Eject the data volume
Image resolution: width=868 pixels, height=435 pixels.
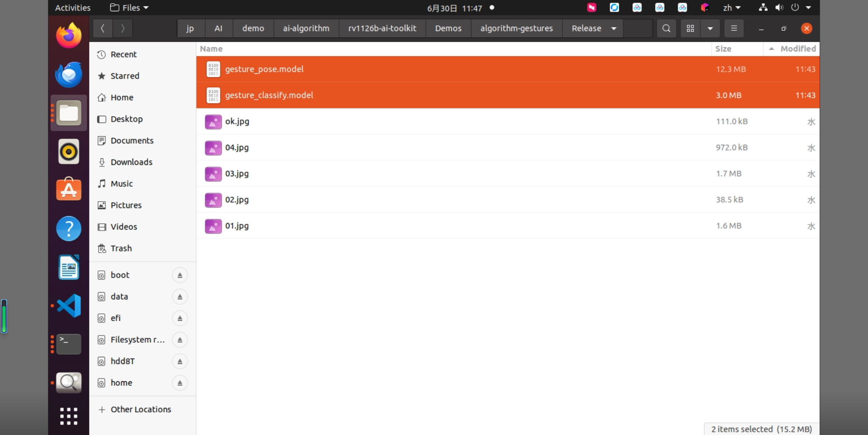(180, 297)
